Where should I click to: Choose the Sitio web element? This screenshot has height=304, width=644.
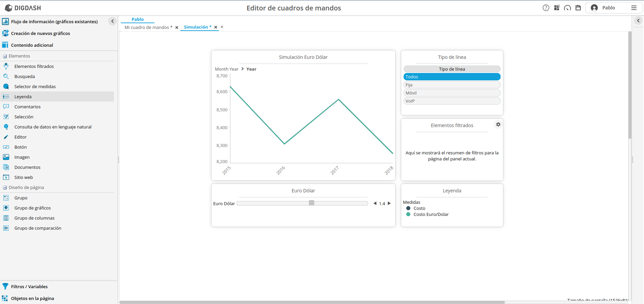coord(24,177)
